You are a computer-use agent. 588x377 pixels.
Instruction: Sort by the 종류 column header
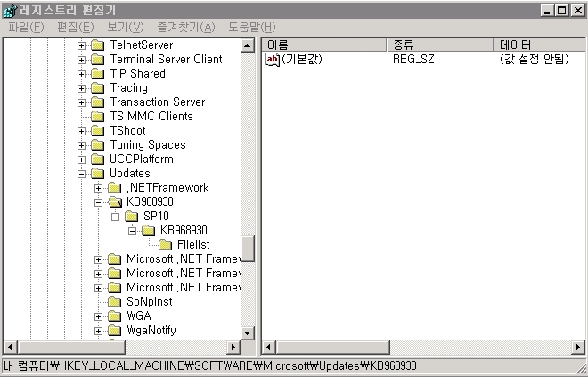tap(440, 45)
